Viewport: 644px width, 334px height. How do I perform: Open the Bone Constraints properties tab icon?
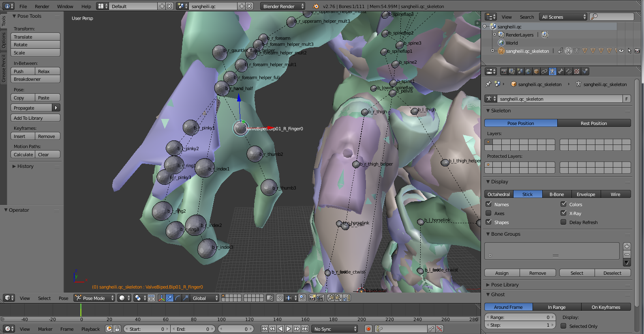click(569, 71)
